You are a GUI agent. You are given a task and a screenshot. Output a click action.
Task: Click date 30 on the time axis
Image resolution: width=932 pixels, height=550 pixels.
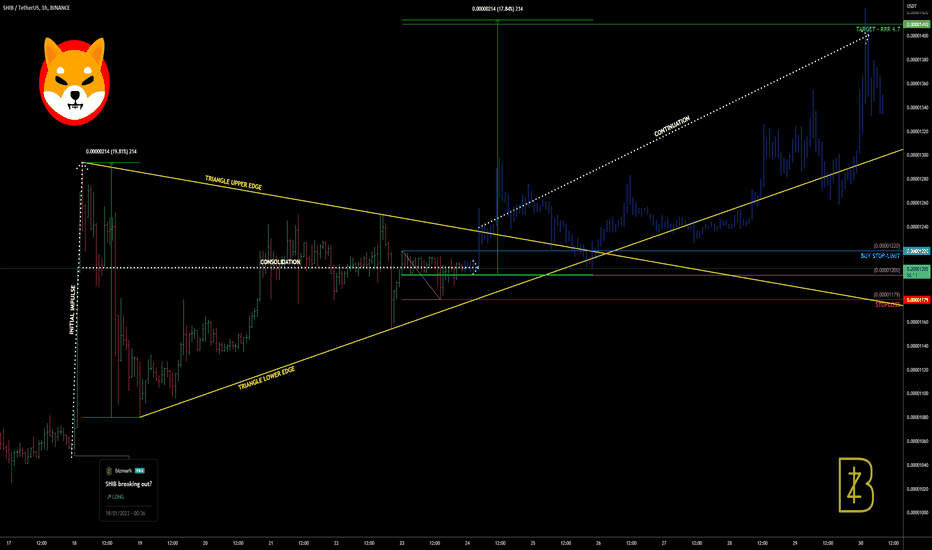pyautogui.click(x=860, y=543)
